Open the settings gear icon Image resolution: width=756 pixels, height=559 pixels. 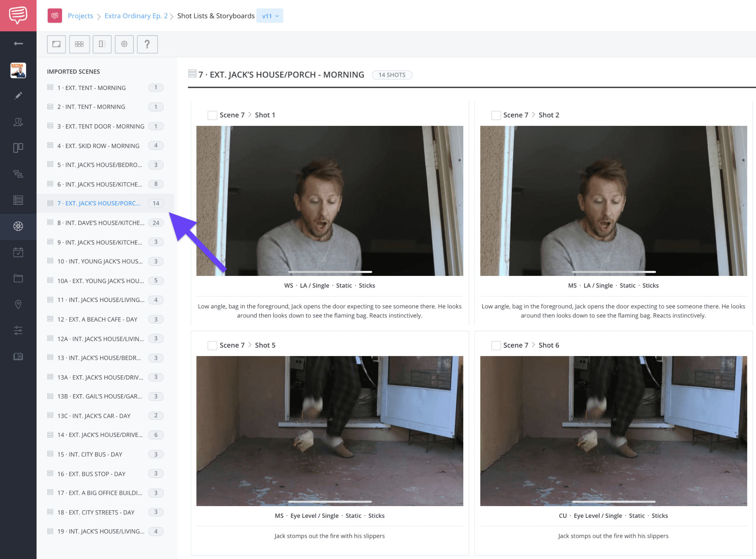pos(124,43)
